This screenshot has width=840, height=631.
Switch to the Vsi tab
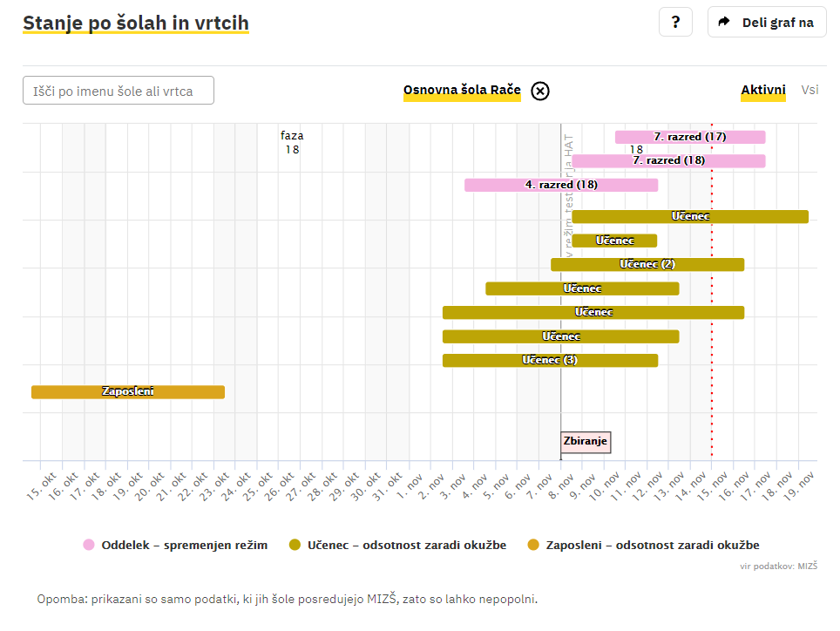[x=810, y=90]
